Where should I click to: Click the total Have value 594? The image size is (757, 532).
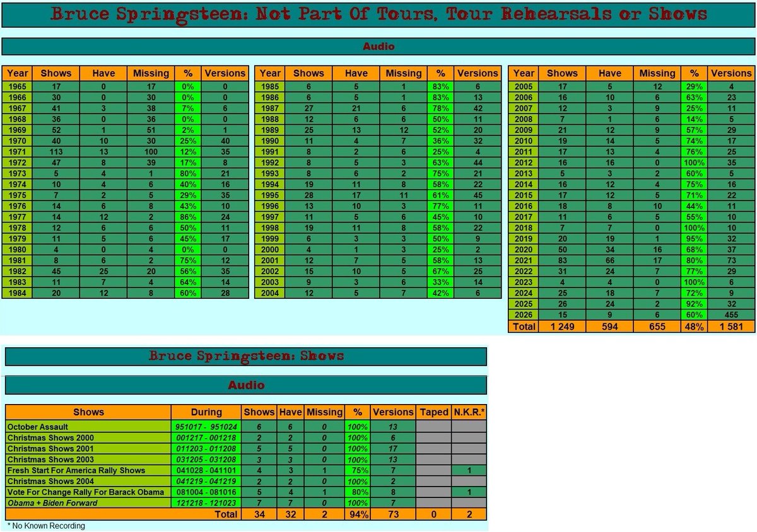pos(609,327)
